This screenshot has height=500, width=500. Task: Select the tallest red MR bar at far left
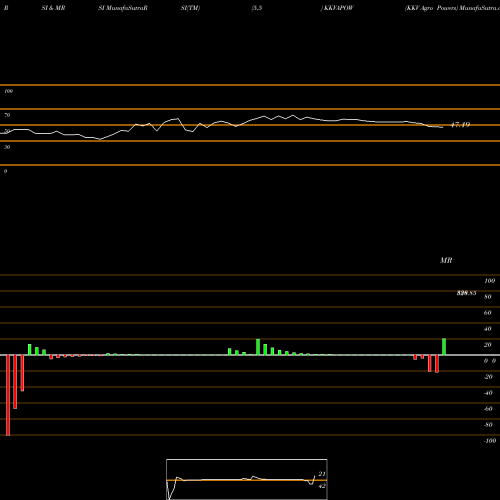pos(8,395)
